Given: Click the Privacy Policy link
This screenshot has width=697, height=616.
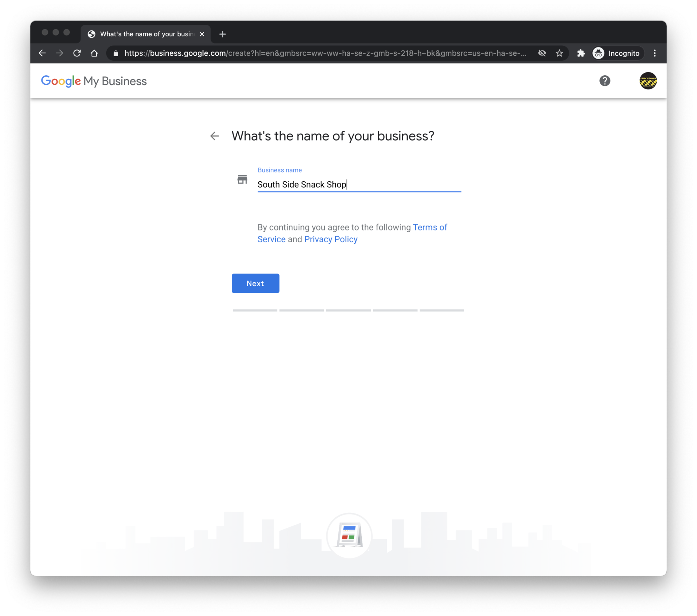Looking at the screenshot, I should [x=331, y=239].
